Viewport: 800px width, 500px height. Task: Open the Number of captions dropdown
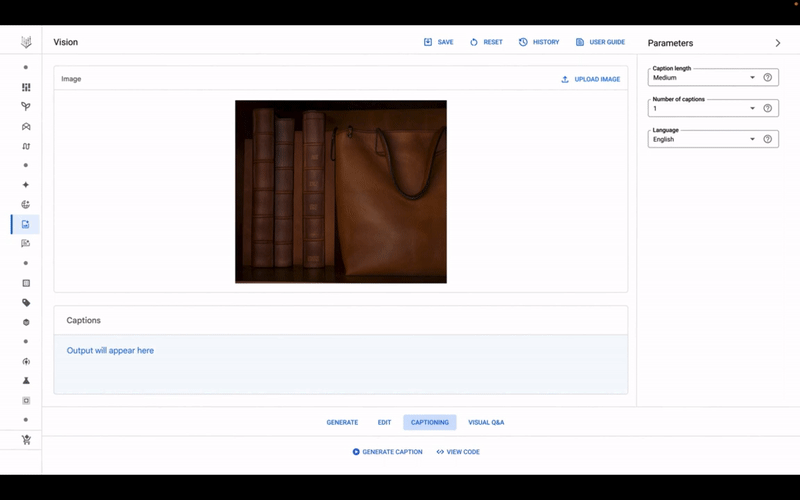[x=704, y=109]
